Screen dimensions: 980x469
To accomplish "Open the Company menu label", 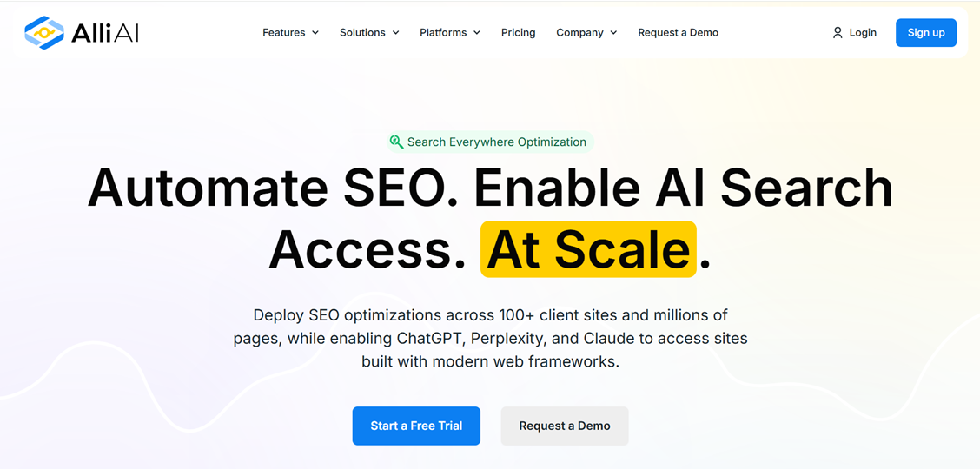I will coord(579,33).
